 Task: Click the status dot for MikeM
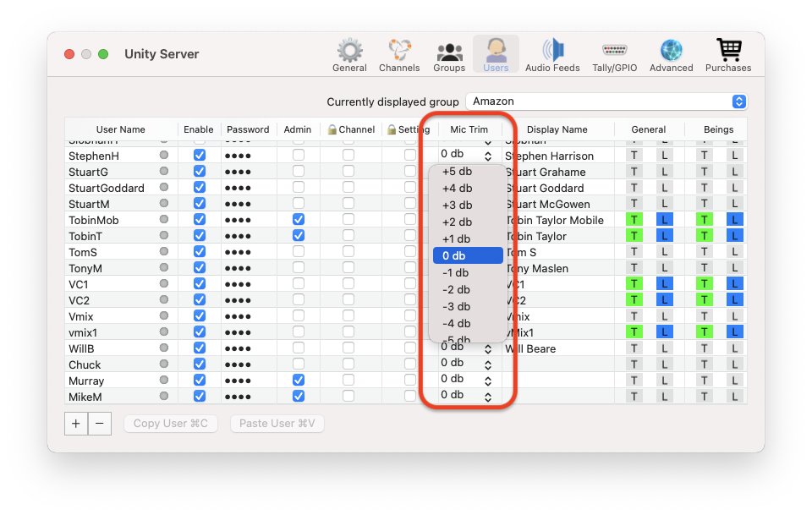(164, 396)
